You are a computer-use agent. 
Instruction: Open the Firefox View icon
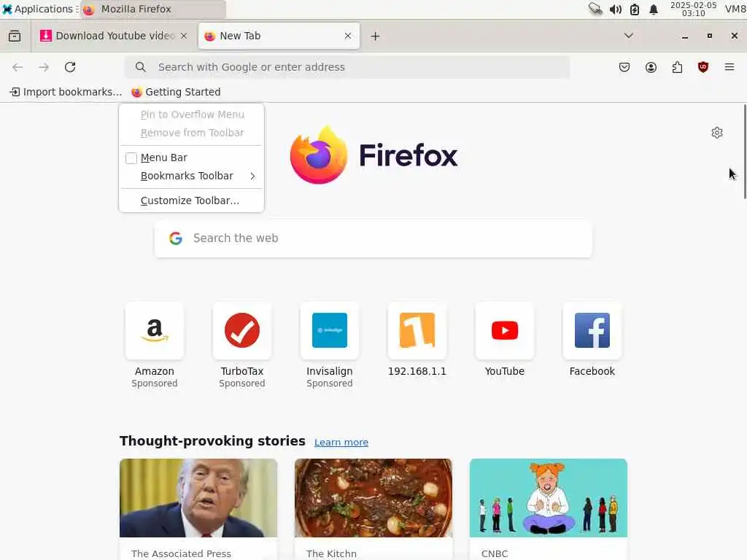click(x=15, y=36)
